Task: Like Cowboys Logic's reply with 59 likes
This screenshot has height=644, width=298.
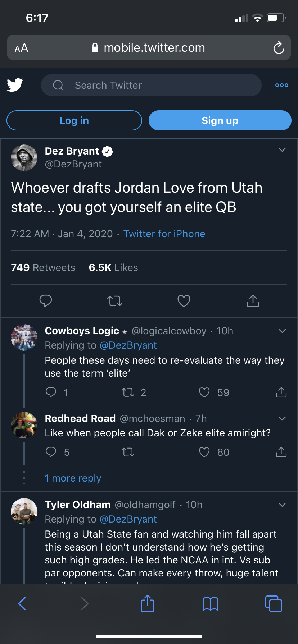Action: [204, 392]
